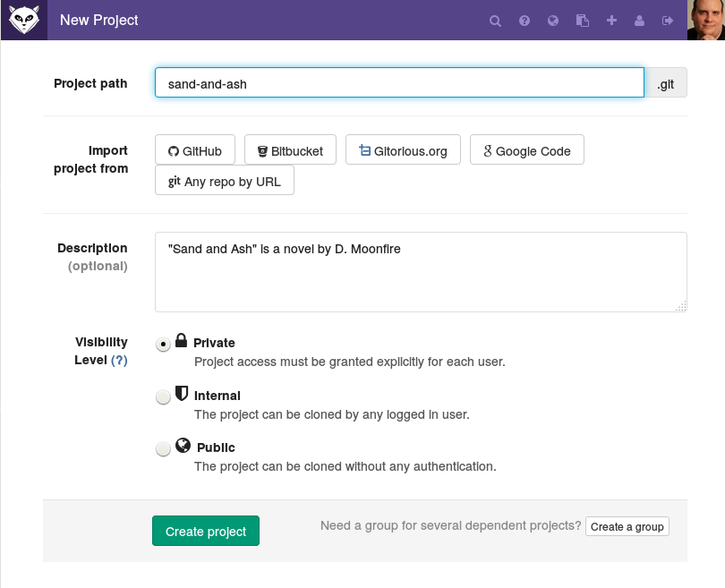The image size is (725, 588).
Task: Select the Internal visibility radio button
Action: (x=163, y=396)
